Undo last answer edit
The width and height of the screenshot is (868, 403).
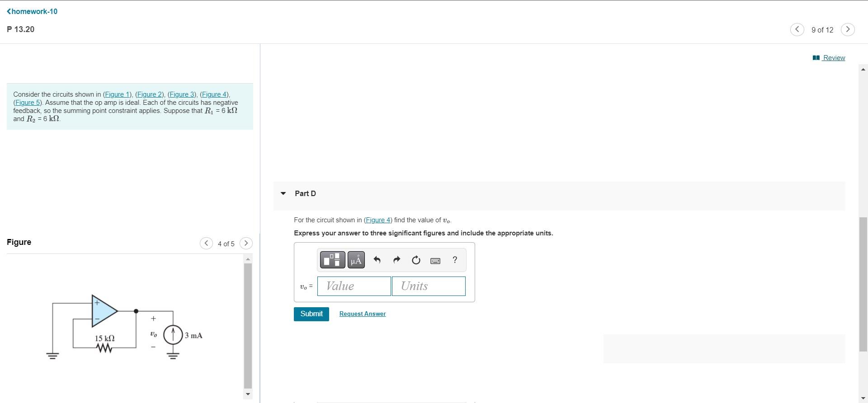(x=377, y=260)
